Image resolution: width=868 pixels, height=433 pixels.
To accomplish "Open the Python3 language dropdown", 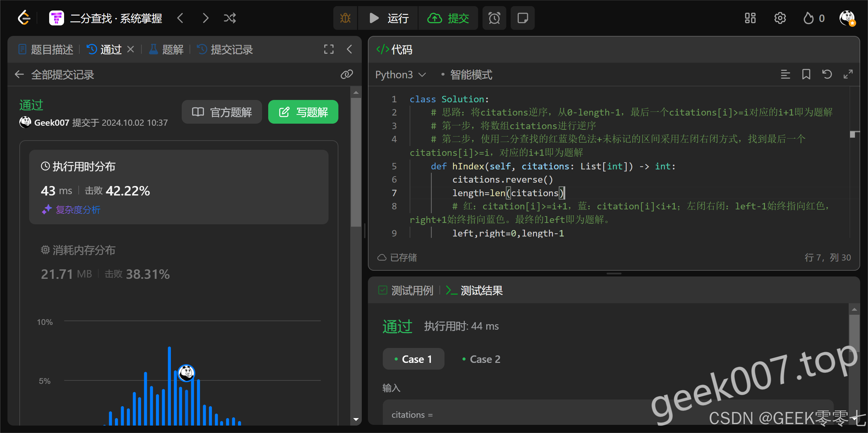I will click(x=400, y=75).
